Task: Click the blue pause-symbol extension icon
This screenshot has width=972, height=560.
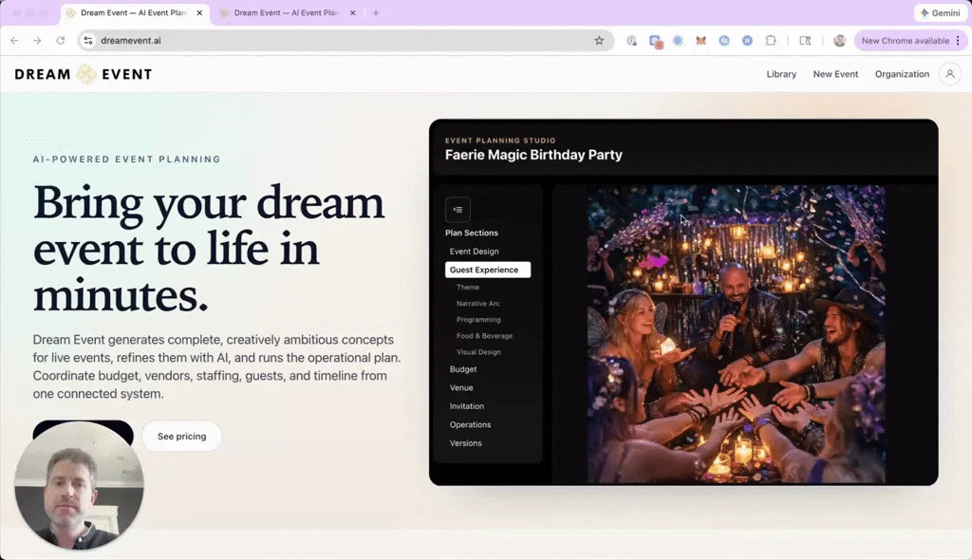Action: [747, 40]
